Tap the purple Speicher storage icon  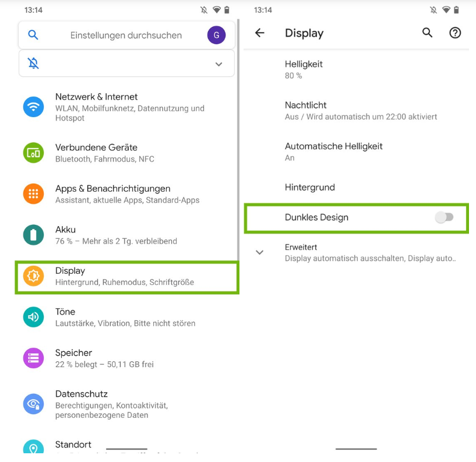[33, 358]
